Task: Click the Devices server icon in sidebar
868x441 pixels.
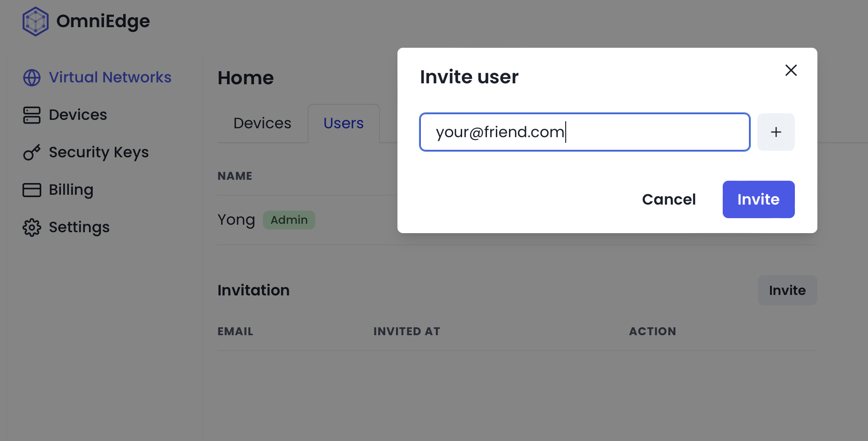Action: 32,115
